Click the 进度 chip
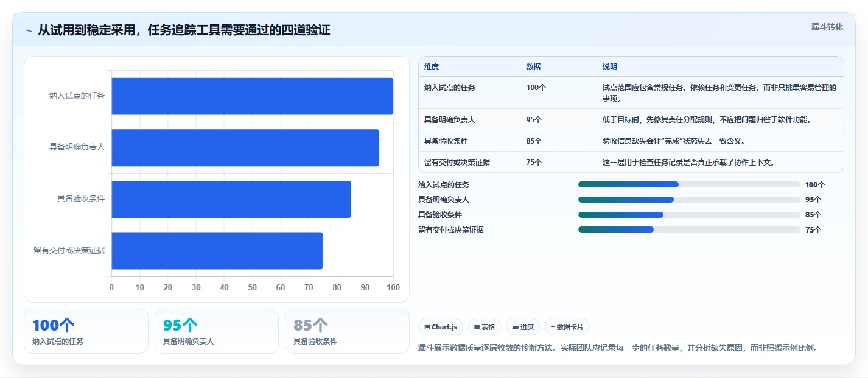Screen dimensions: 868x378 (x=523, y=327)
